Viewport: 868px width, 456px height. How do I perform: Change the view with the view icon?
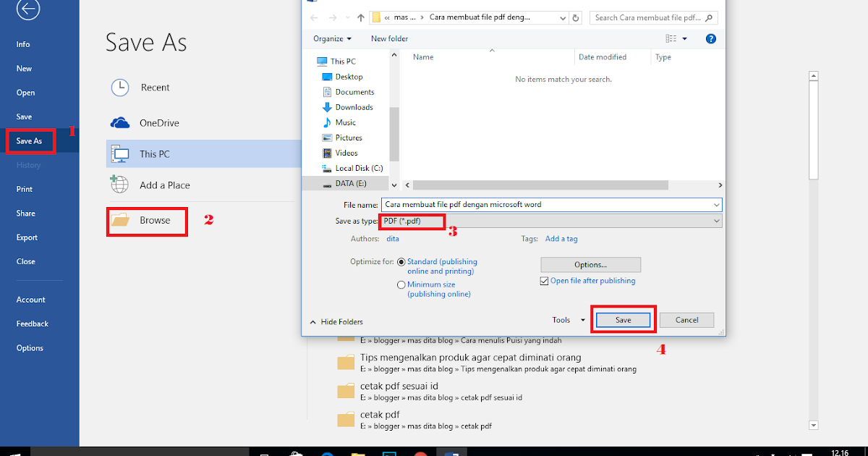pyautogui.click(x=671, y=38)
